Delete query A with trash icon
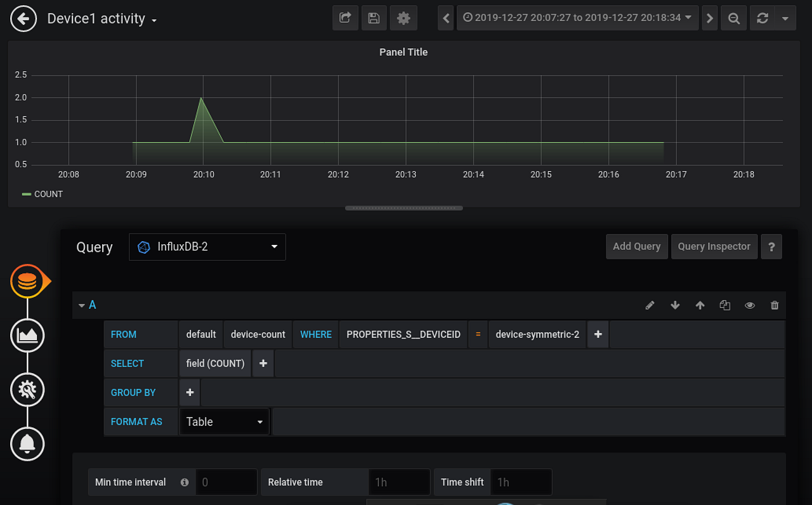This screenshot has height=505, width=812. [x=775, y=305]
